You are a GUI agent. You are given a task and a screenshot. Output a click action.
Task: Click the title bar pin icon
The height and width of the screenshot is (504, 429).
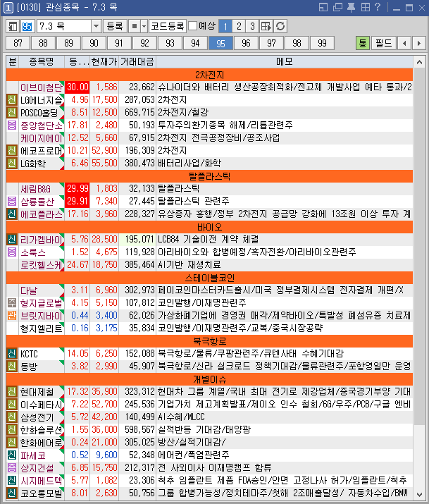(352, 7)
